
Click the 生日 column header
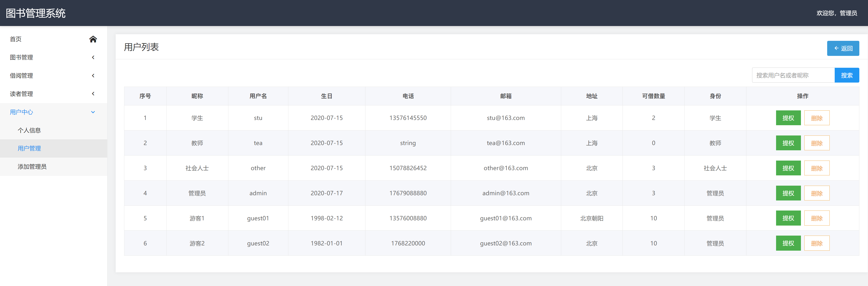(326, 96)
